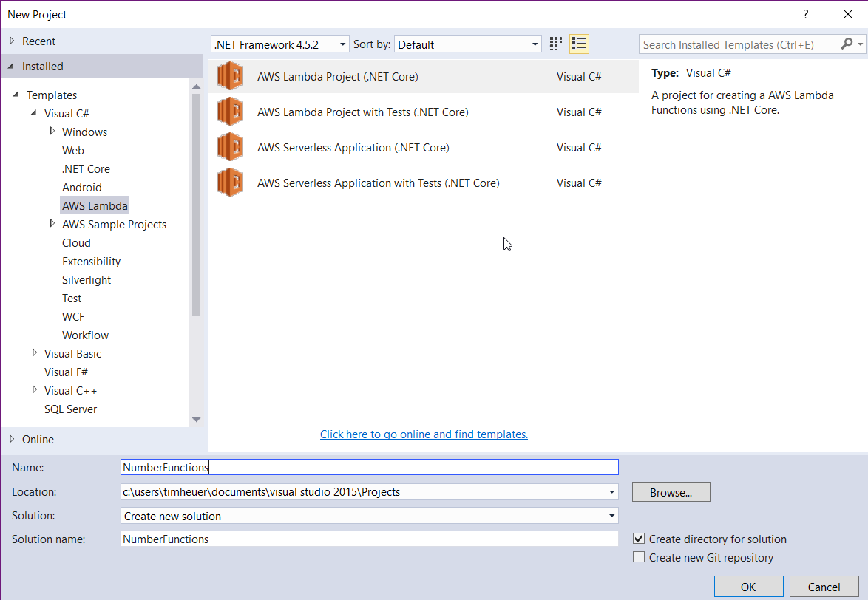The width and height of the screenshot is (868, 600).
Task: Open the .NET Framework 4.5.2 dropdown
Action: 280,44
